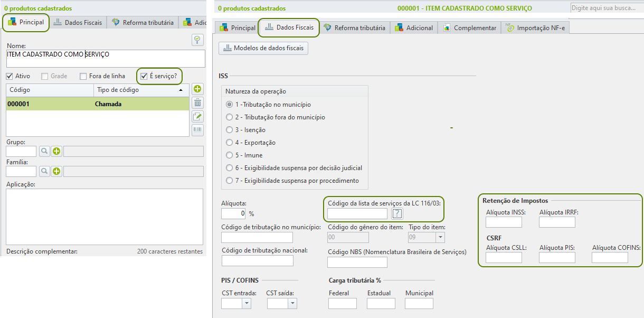Click the Alíquota PIS field

(557, 257)
